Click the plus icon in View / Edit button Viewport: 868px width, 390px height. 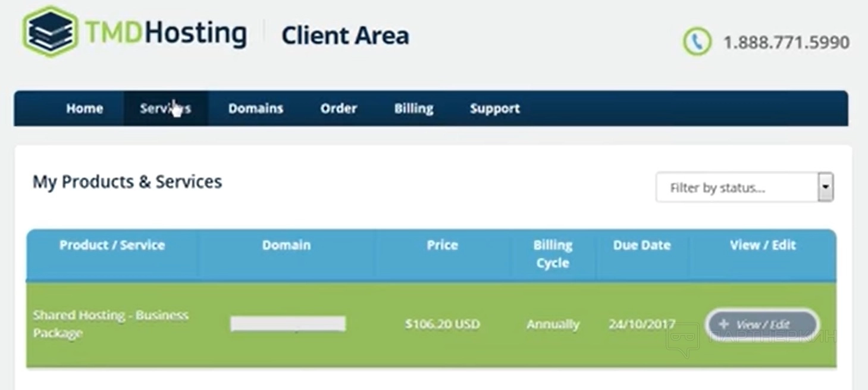tap(724, 324)
